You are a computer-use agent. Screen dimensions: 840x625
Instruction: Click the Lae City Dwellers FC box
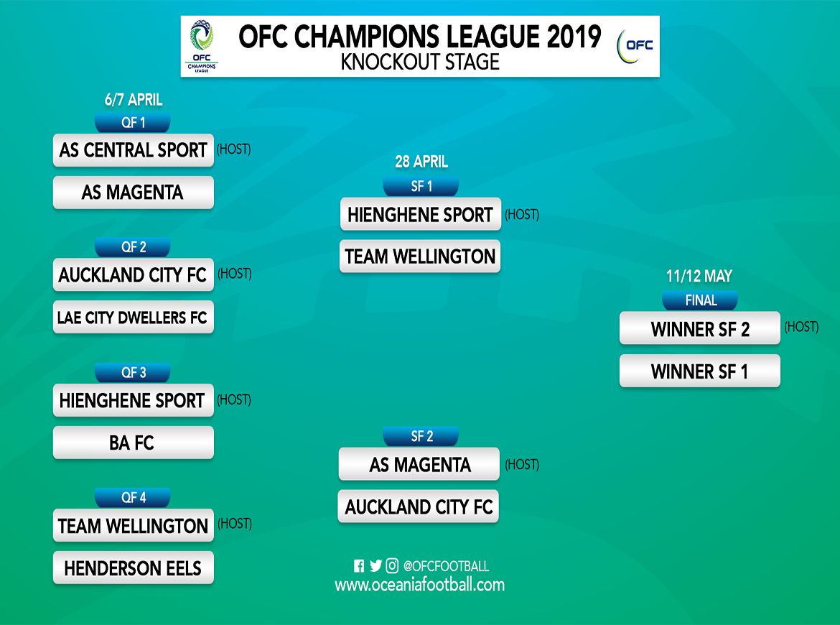[134, 318]
